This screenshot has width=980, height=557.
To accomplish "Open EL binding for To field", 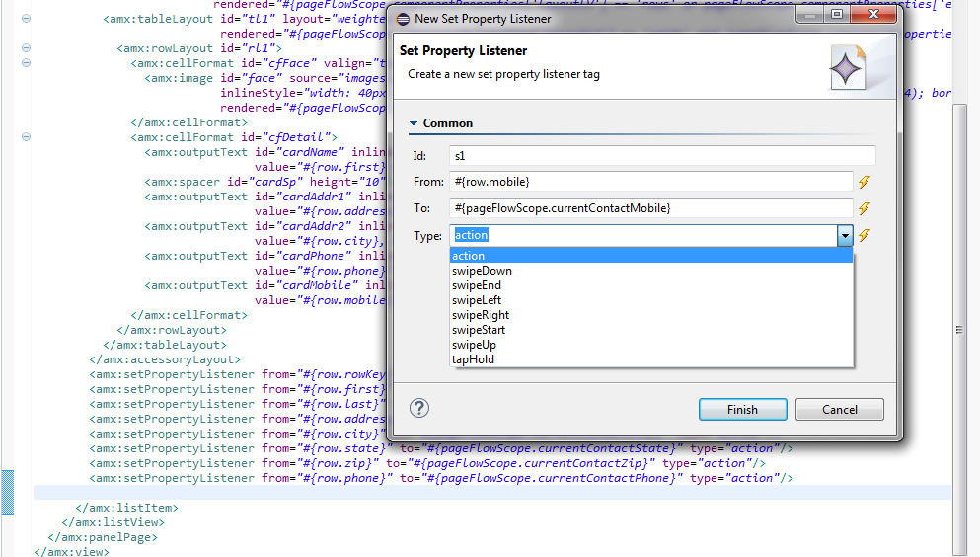I will (864, 208).
